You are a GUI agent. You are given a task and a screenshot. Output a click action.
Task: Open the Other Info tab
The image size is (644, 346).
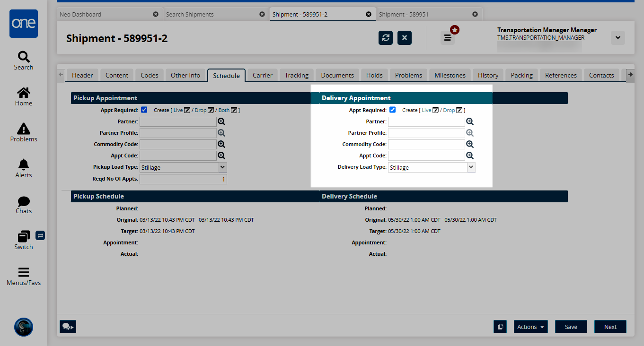click(x=185, y=75)
